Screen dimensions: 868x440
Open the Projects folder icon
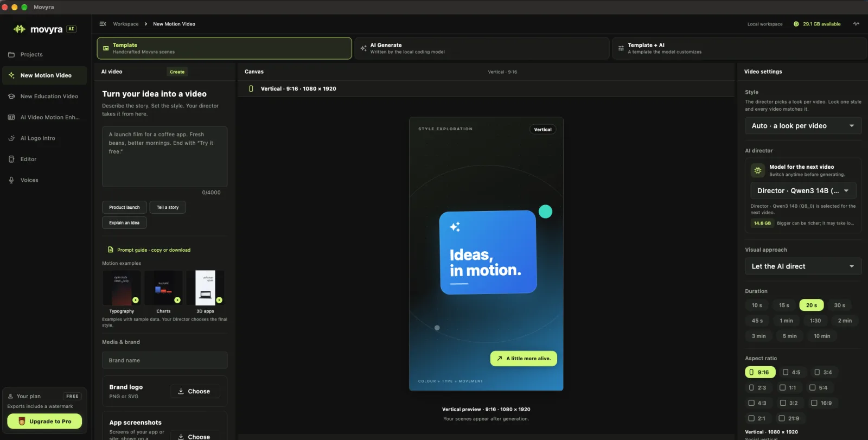click(11, 55)
